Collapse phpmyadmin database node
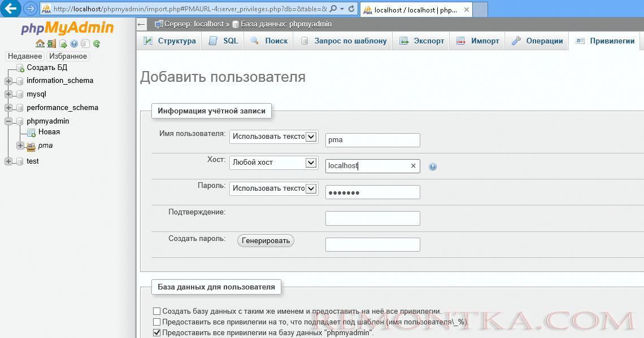Screen dimensions: 644x338 tap(8, 121)
